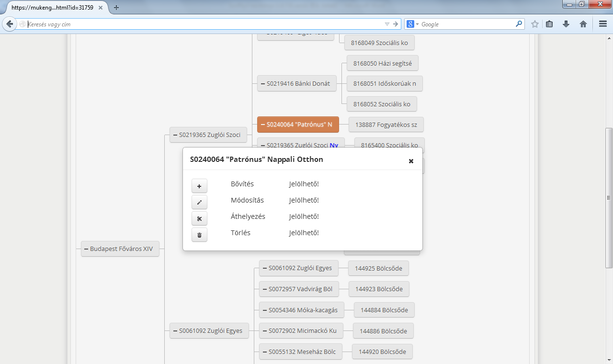Collapse the S0072957 Vadvirág Böl node

pyautogui.click(x=265, y=289)
